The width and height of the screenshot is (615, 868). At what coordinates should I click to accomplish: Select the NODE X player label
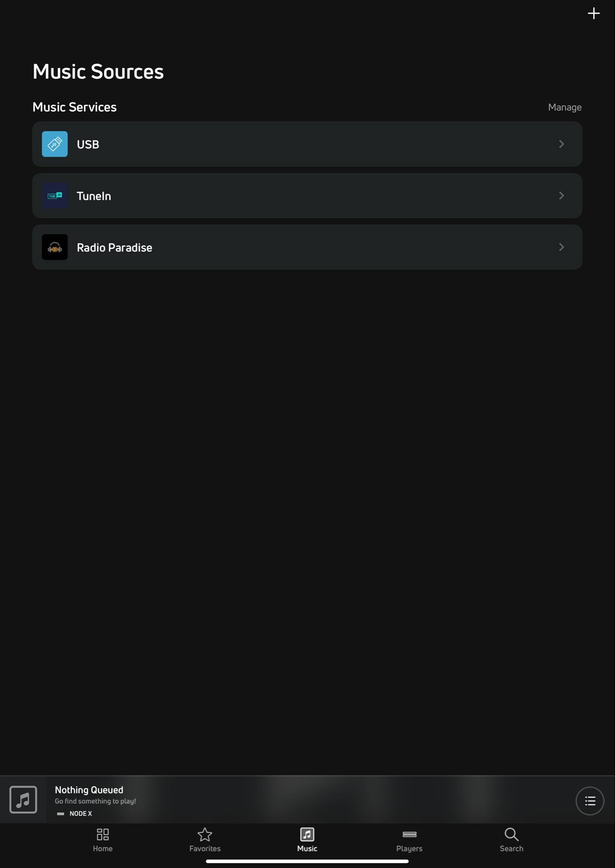(x=81, y=814)
